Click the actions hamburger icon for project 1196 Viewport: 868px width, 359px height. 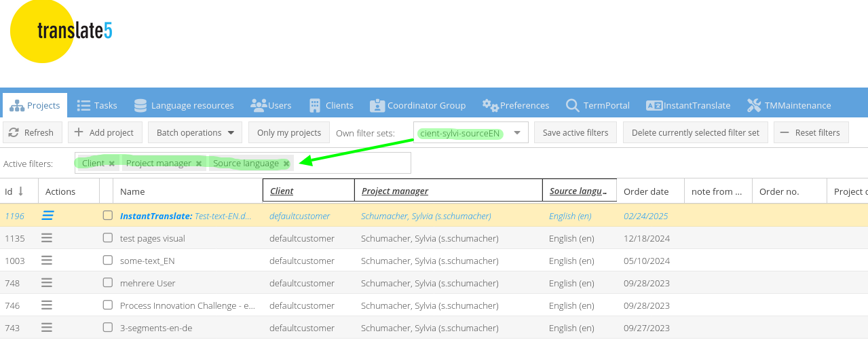[48, 216]
